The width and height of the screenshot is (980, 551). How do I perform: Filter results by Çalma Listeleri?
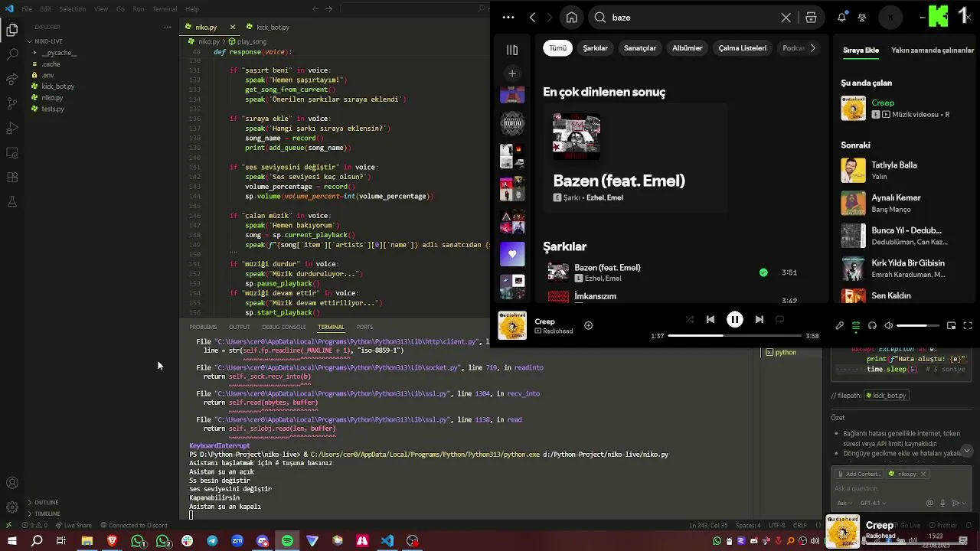(742, 48)
